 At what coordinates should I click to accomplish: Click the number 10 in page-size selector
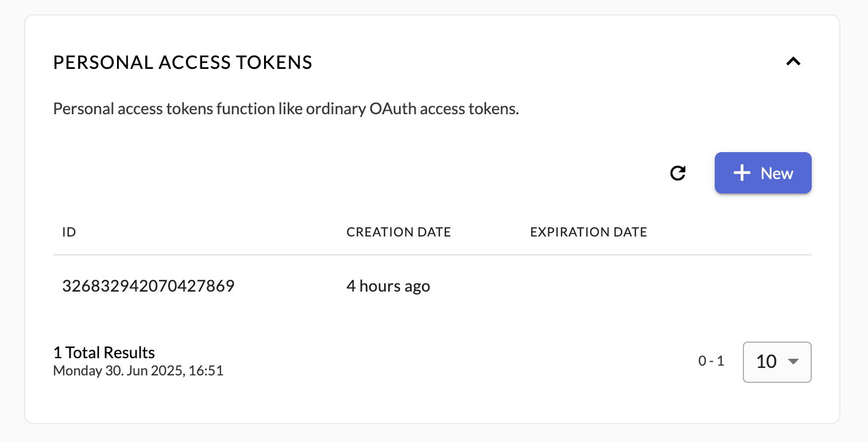[766, 362]
